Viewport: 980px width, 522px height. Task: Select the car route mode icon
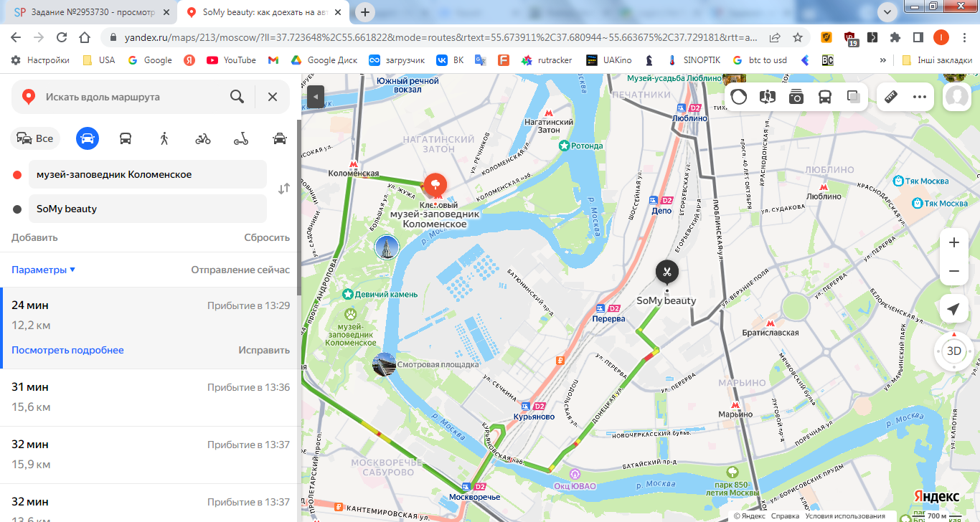pos(88,138)
